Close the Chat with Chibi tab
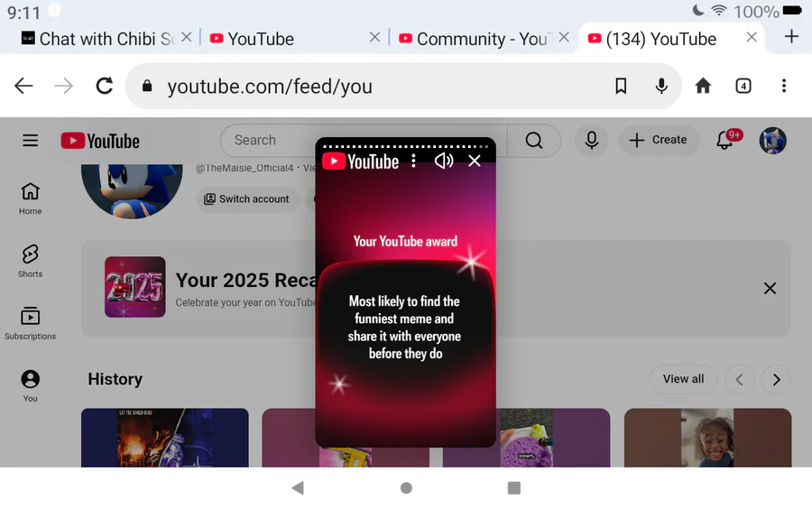The height and width of the screenshot is (508, 812). [x=187, y=37]
